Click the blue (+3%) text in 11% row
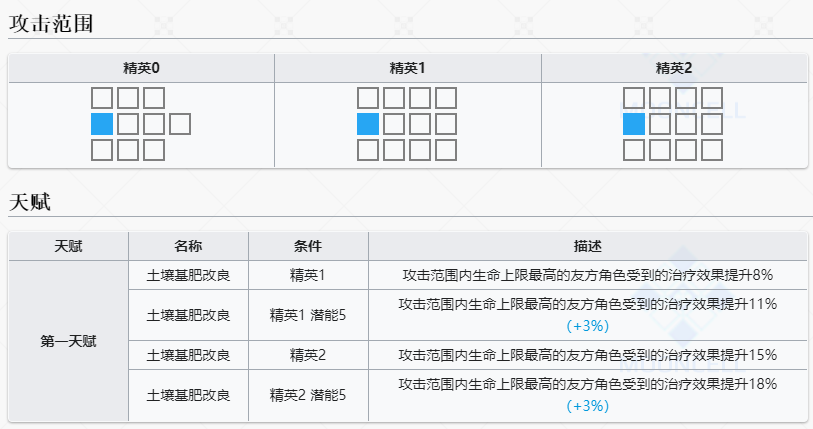This screenshot has height=429, width=813. click(x=587, y=325)
